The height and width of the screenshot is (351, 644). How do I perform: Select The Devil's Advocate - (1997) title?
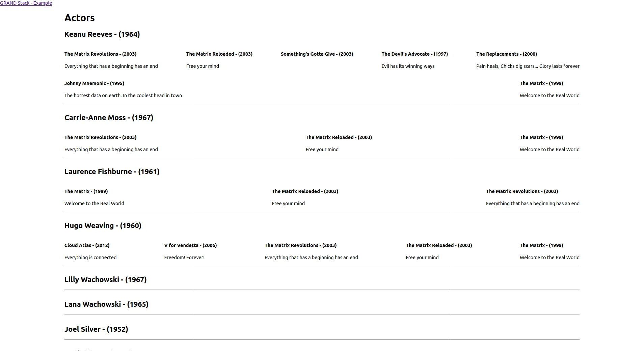(x=414, y=54)
